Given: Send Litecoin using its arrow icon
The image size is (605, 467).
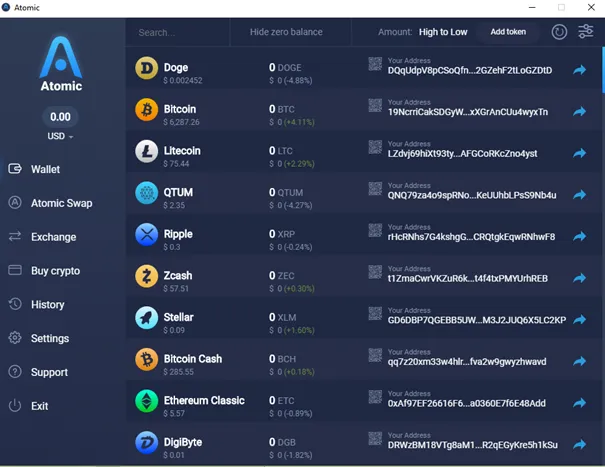Looking at the screenshot, I should point(580,153).
